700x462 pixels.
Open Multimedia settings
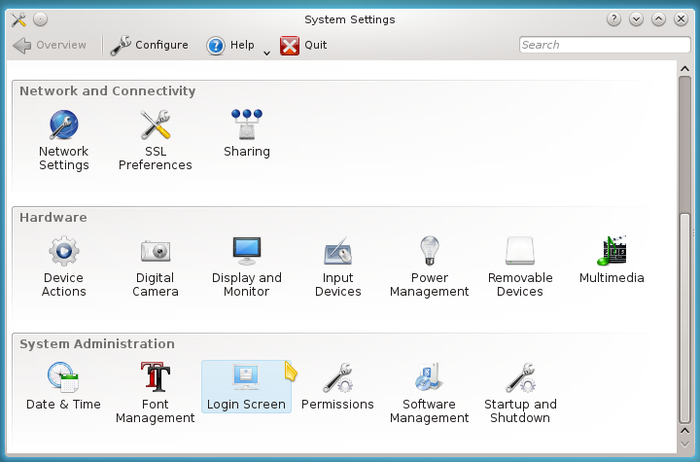(612, 260)
